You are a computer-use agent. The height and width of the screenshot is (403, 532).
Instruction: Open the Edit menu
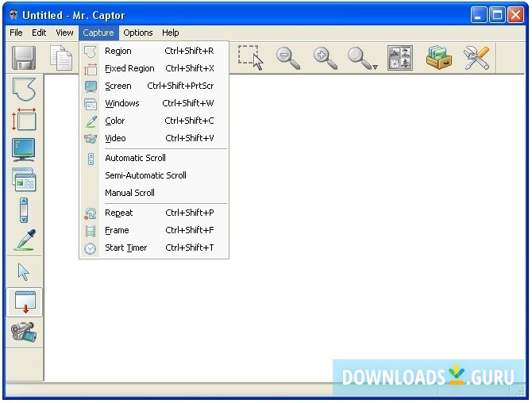coord(39,33)
